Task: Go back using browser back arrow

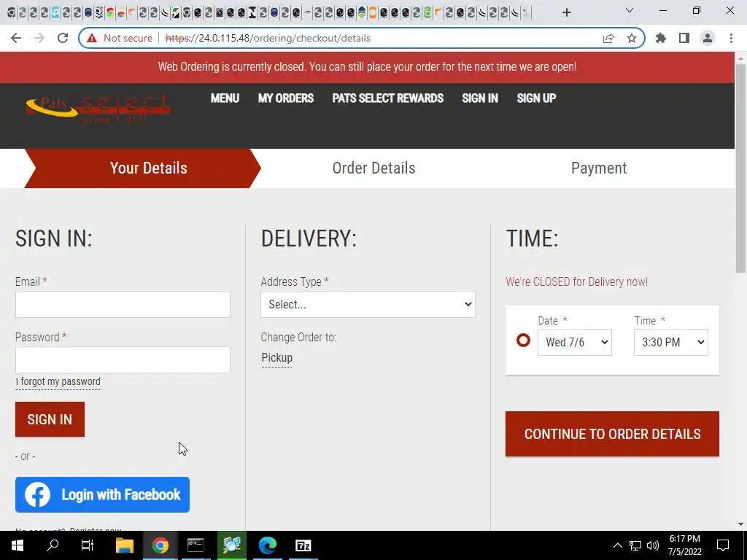Action: pyautogui.click(x=16, y=38)
